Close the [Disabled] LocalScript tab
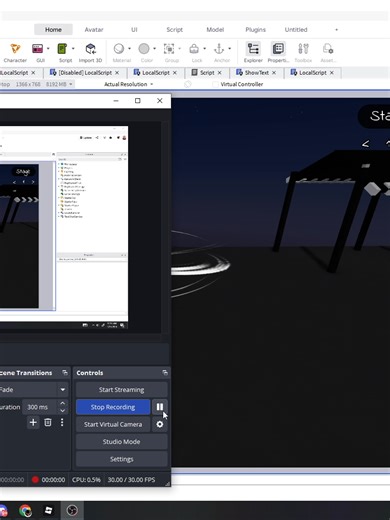Screen dimensions: 390x520 click(117, 73)
